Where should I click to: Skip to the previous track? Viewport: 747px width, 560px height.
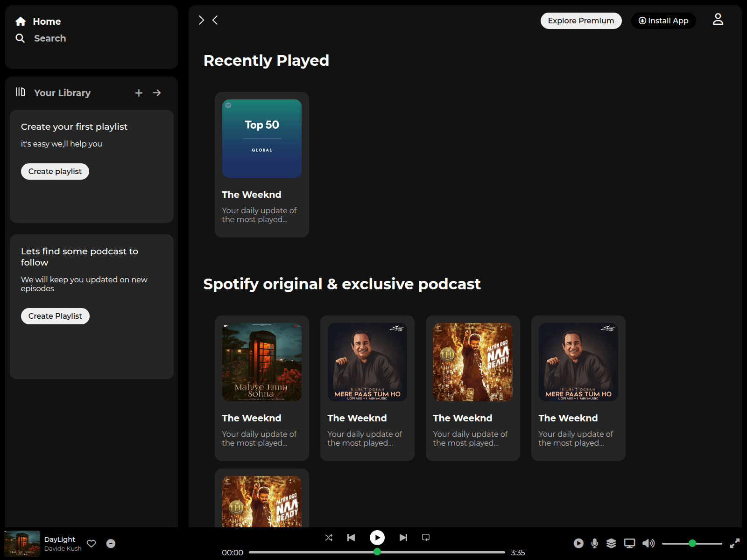click(351, 538)
